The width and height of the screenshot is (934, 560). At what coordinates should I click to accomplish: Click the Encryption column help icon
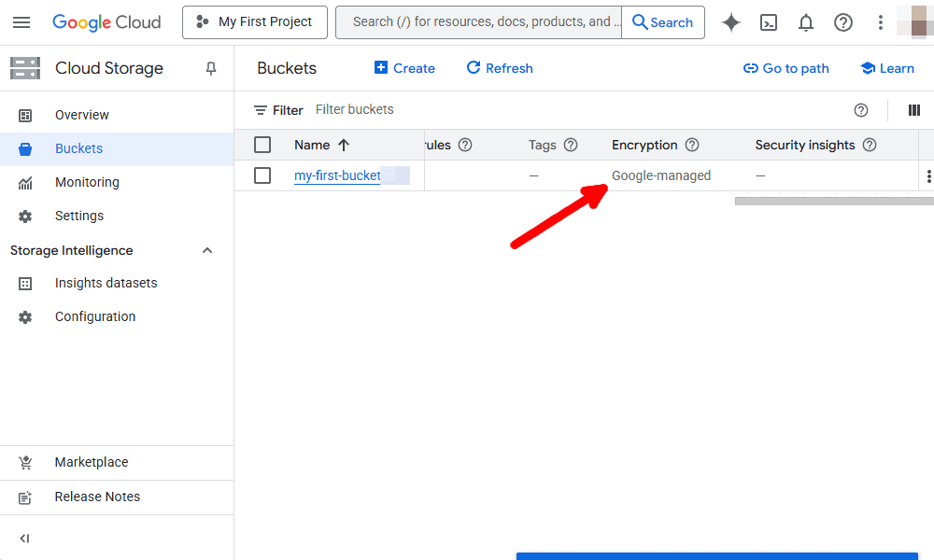point(691,145)
